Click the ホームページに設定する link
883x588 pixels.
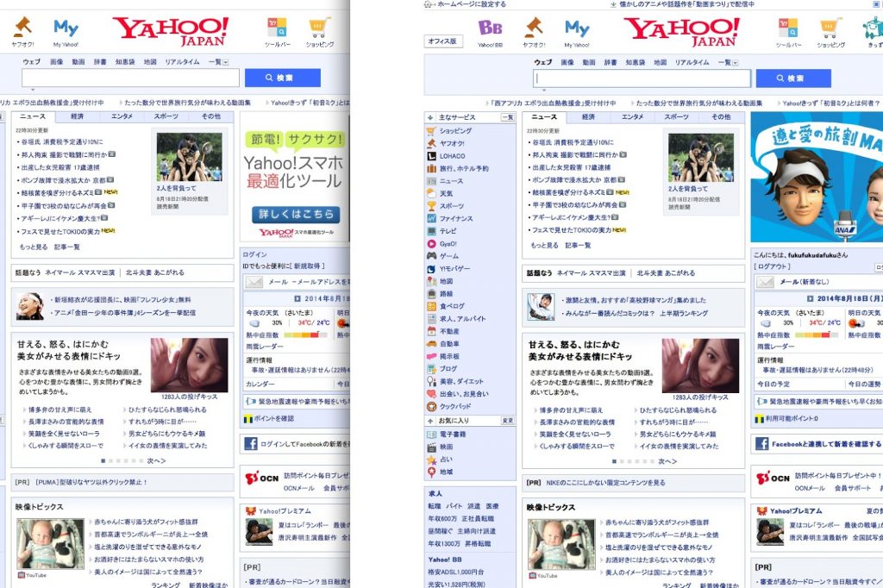472,4
